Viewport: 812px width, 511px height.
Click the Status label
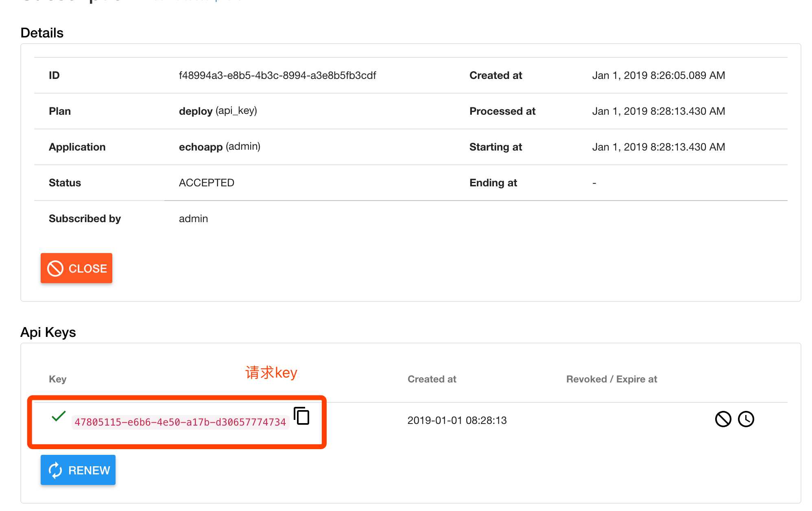[x=65, y=183]
